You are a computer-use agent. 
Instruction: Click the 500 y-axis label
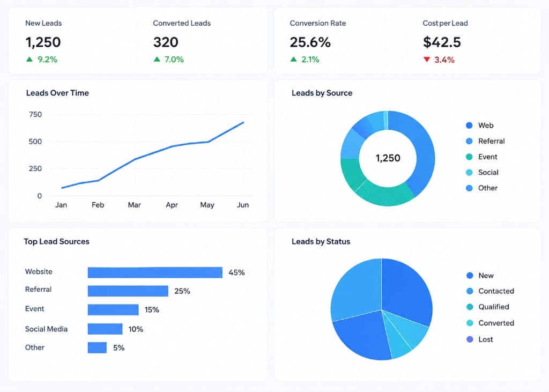35,142
